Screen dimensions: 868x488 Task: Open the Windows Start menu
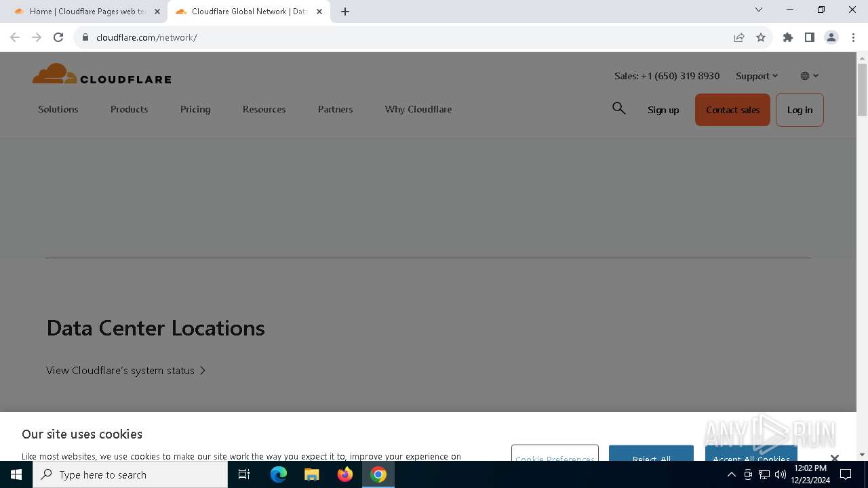coord(16,474)
